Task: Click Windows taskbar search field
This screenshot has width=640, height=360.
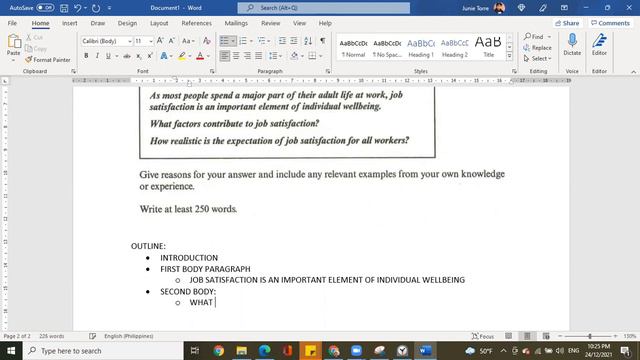Action: pos(103,351)
